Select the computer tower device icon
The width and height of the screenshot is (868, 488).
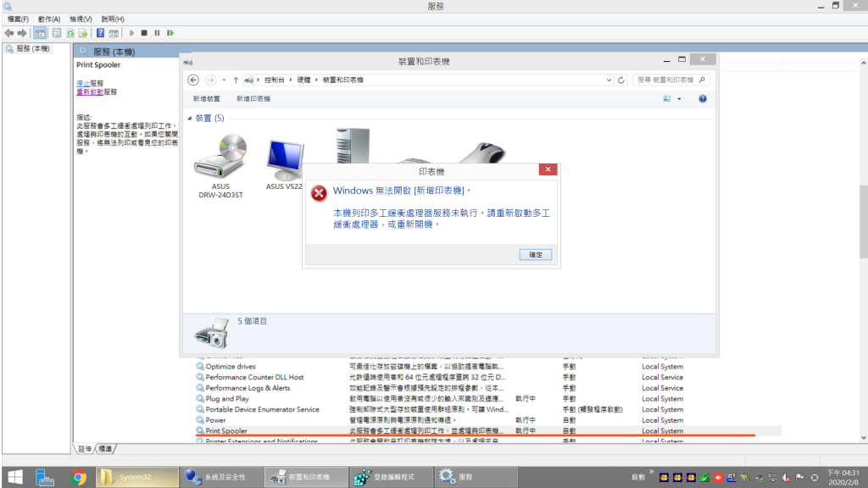tap(353, 146)
